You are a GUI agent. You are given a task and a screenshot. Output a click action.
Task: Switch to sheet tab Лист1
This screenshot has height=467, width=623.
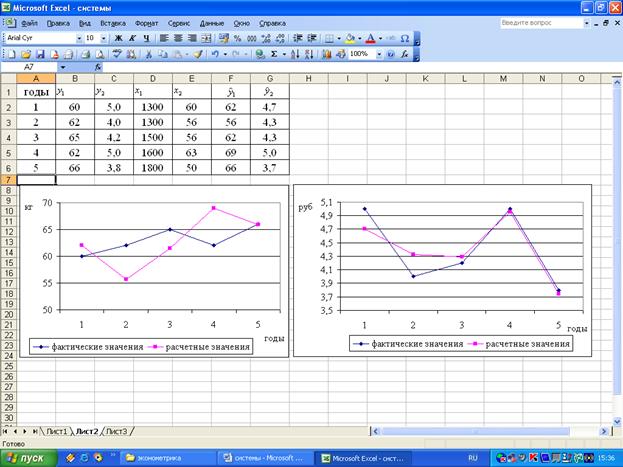pos(56,431)
